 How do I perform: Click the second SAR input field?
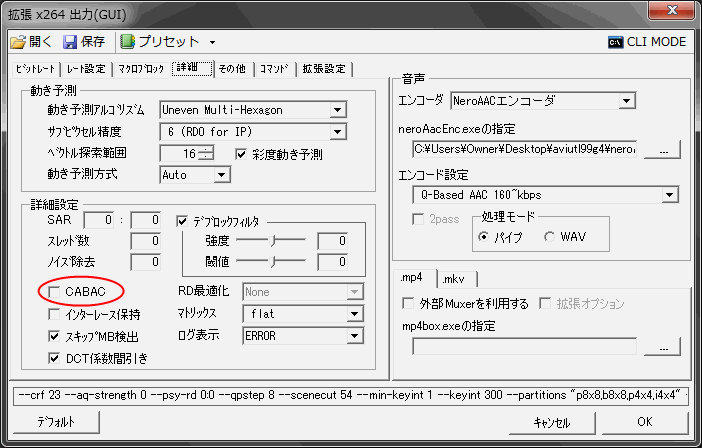pyautogui.click(x=146, y=220)
